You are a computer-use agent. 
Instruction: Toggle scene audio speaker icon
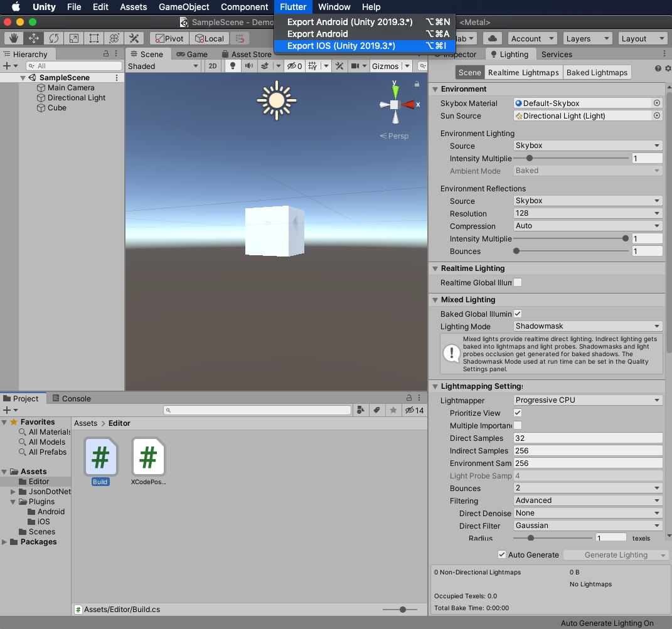point(249,66)
